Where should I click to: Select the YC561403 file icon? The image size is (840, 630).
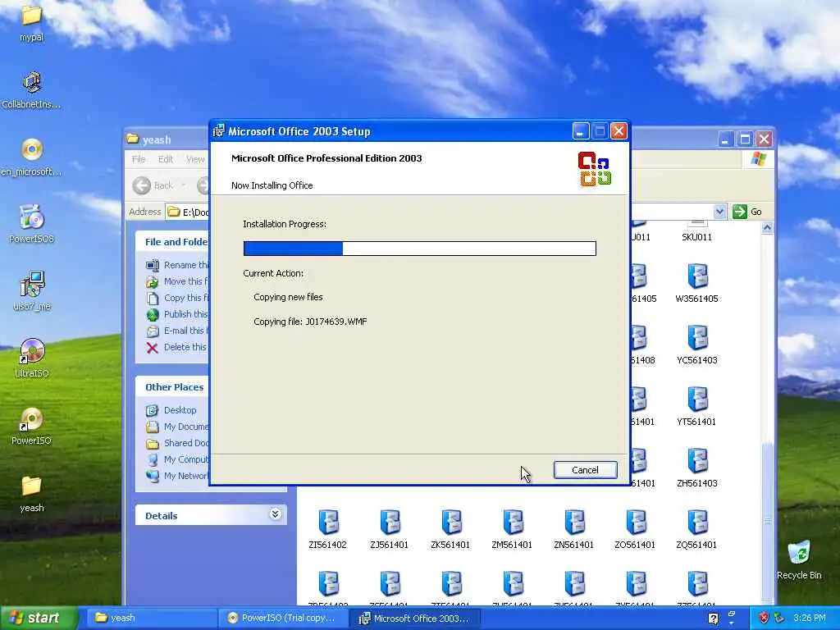pos(697,345)
